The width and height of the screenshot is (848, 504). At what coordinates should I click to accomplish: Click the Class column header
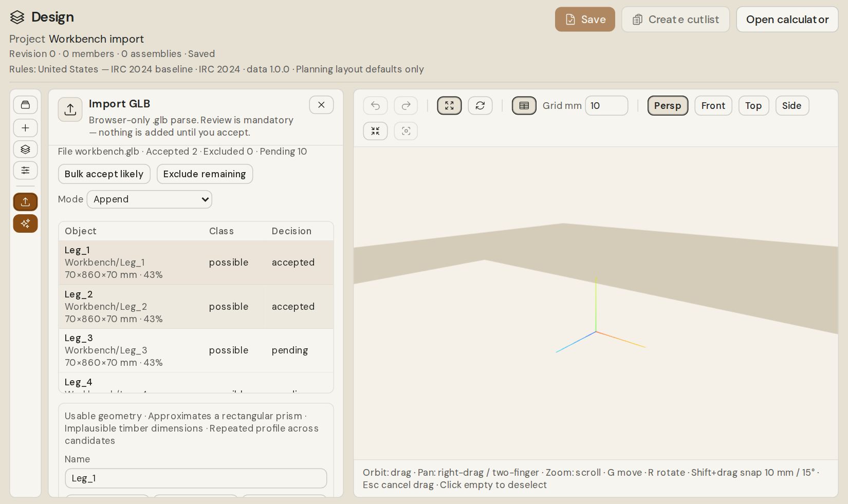tap(222, 231)
